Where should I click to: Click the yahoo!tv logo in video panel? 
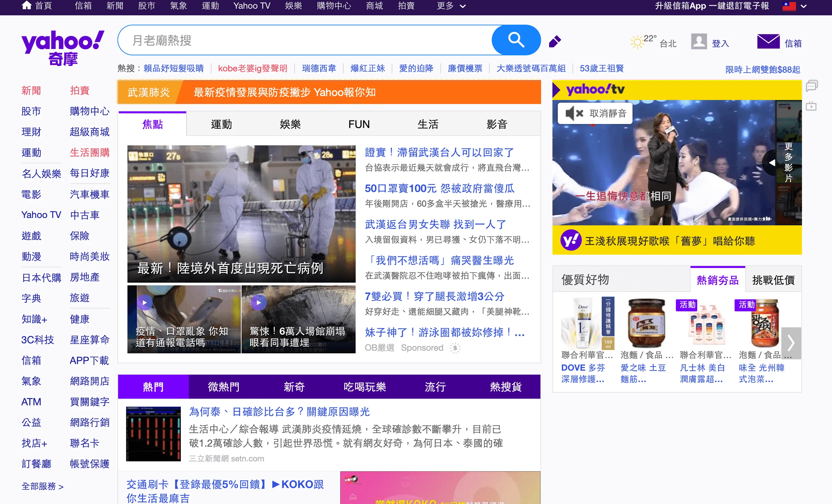click(x=595, y=89)
